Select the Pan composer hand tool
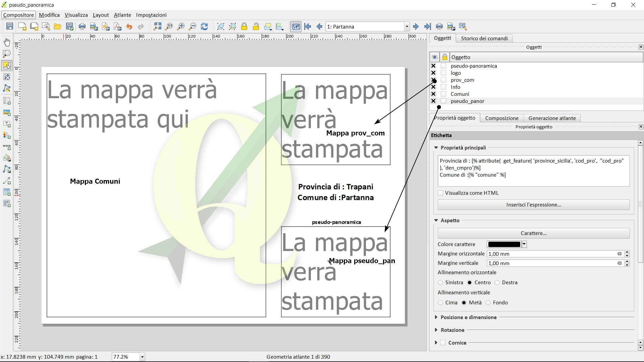Screen dimensions: 644x362 [7, 42]
